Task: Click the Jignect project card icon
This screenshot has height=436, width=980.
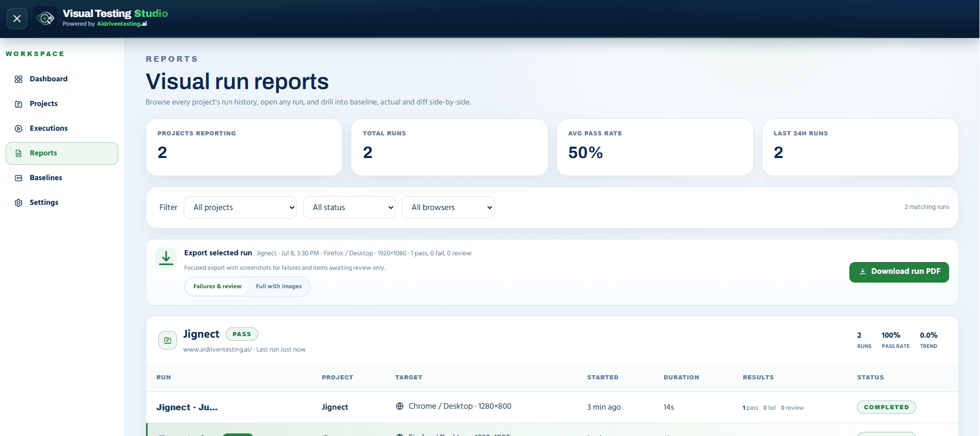Action: (x=168, y=340)
